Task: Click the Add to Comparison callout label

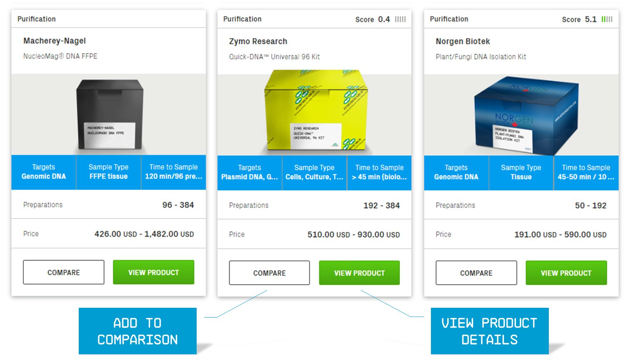Action: (138, 331)
